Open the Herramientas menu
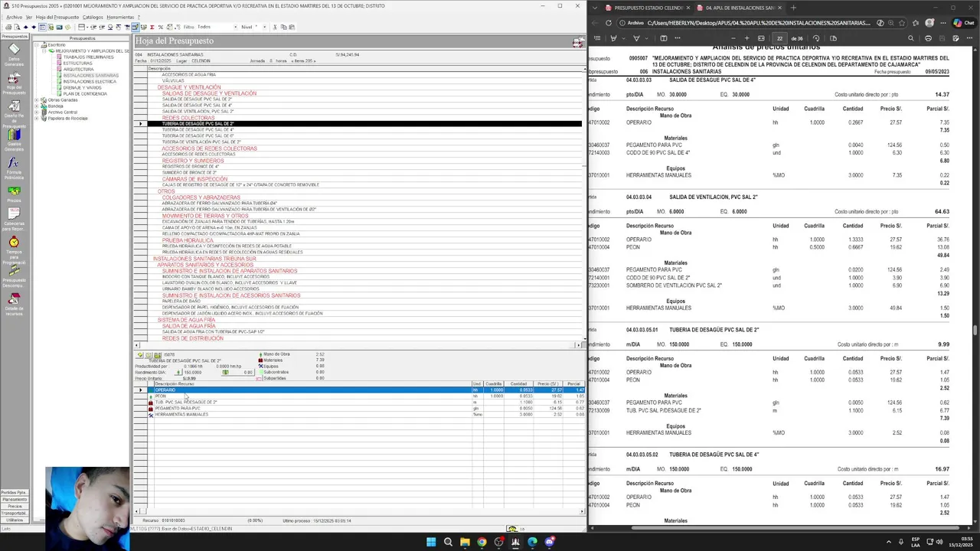This screenshot has height=551, width=980. [120, 17]
